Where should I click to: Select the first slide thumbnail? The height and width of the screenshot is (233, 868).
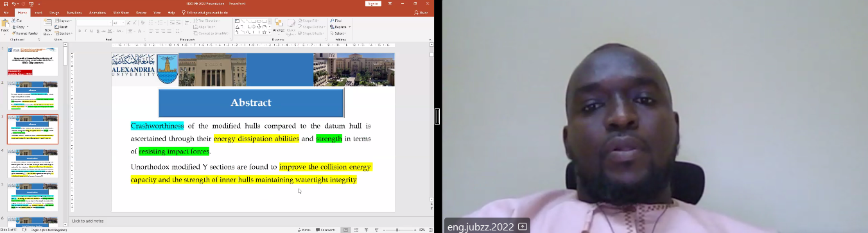[x=32, y=61]
